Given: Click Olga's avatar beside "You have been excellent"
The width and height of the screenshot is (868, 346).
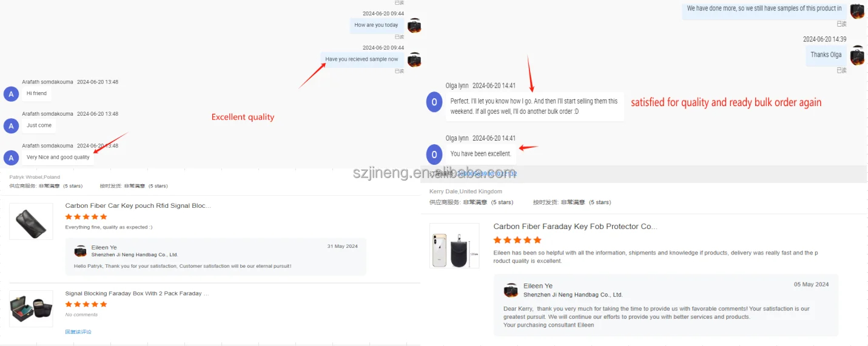Looking at the screenshot, I should (x=434, y=155).
